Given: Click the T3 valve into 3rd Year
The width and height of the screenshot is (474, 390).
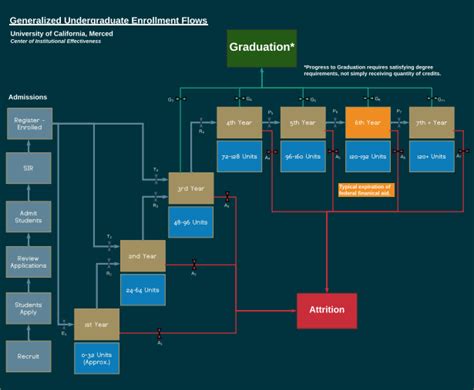Looking at the screenshot, I should pyautogui.click(x=156, y=179).
